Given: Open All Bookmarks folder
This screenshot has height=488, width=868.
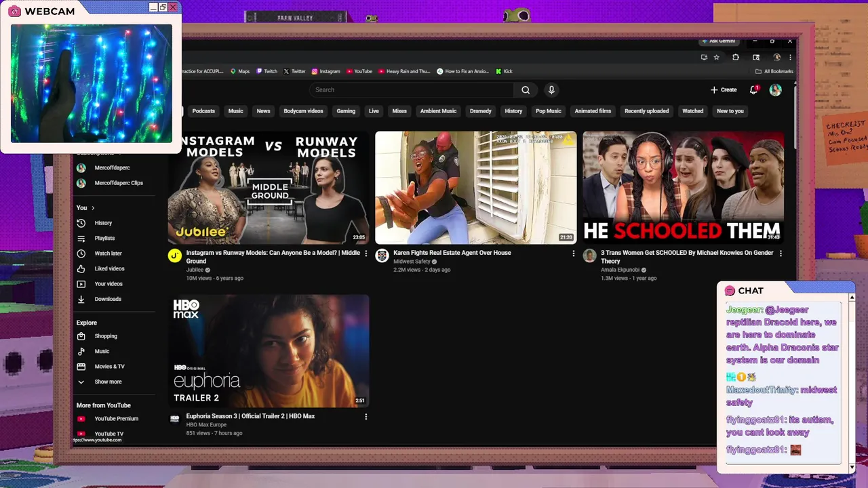Looking at the screenshot, I should click(774, 71).
